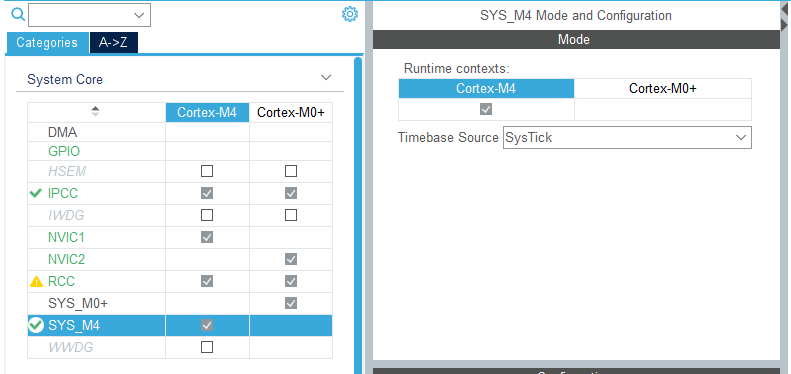The height and width of the screenshot is (374, 791).
Task: Click the search magnifier icon
Action: click(x=18, y=15)
